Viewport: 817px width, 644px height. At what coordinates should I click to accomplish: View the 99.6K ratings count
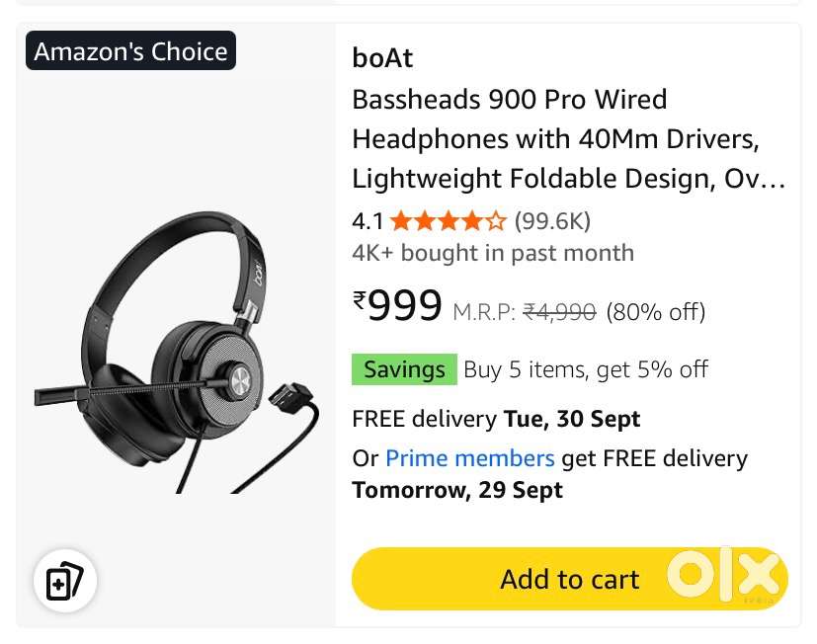[x=554, y=221]
